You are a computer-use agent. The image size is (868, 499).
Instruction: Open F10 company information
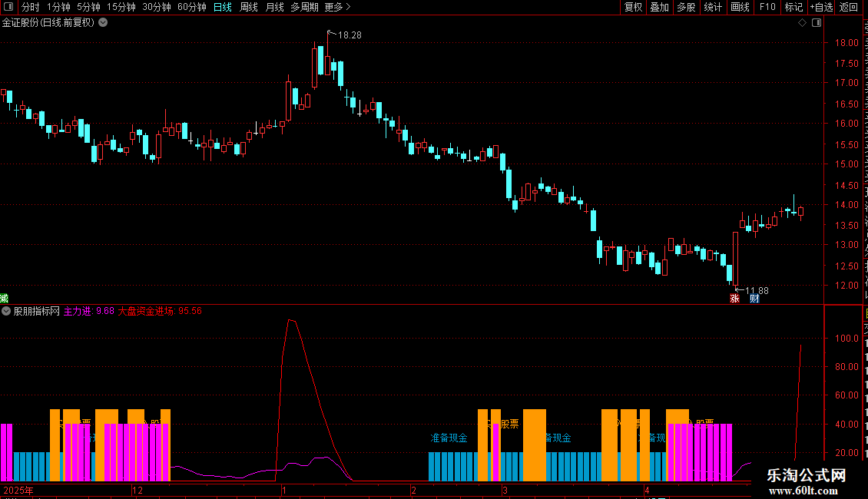(x=767, y=7)
